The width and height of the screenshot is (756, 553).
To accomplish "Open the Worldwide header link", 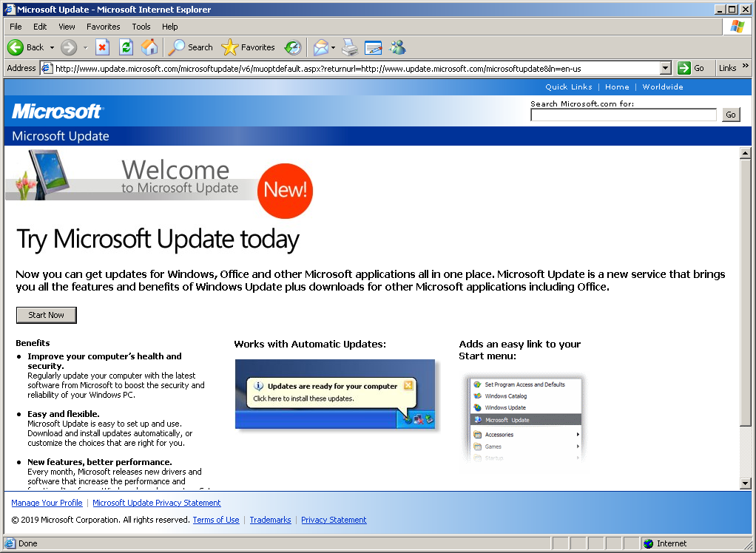I will 663,86.
